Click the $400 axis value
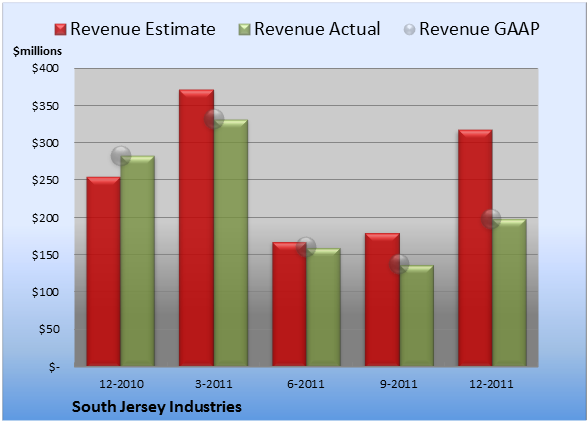Image resolution: width=588 pixels, height=422 pixels. [45, 68]
